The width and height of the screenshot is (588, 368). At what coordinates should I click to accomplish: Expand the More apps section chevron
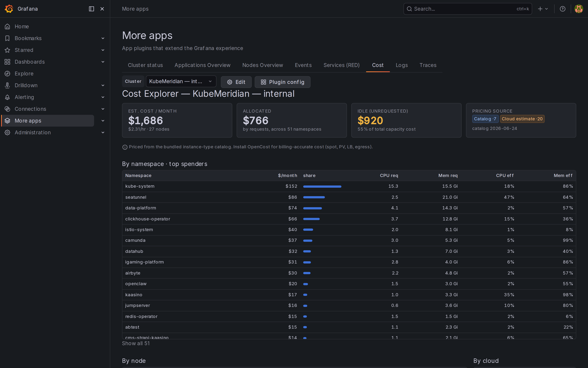103,121
